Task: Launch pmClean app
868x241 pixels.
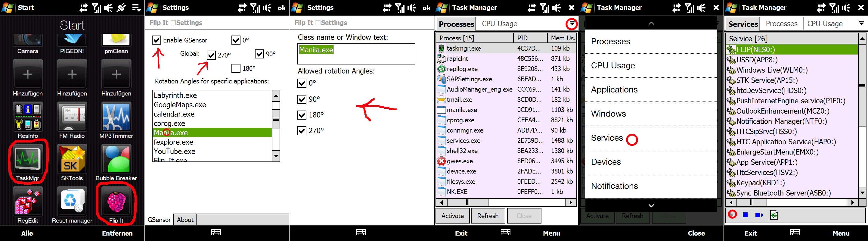Action: [116, 40]
